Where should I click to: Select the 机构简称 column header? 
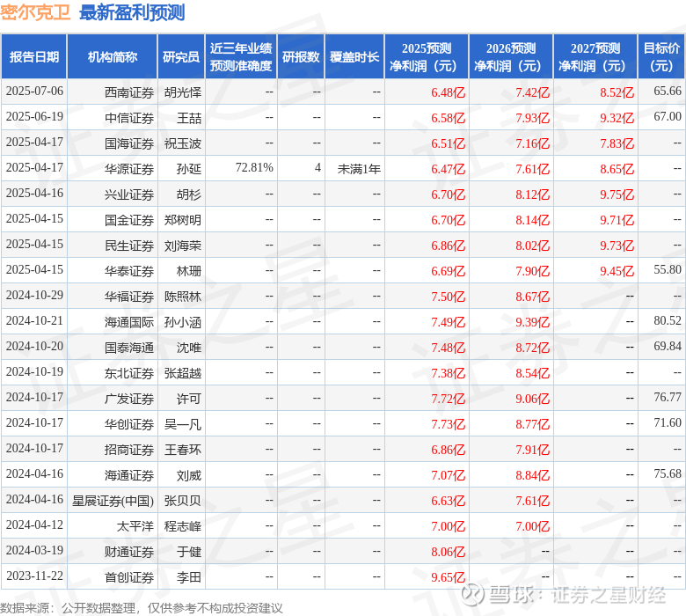tap(113, 57)
